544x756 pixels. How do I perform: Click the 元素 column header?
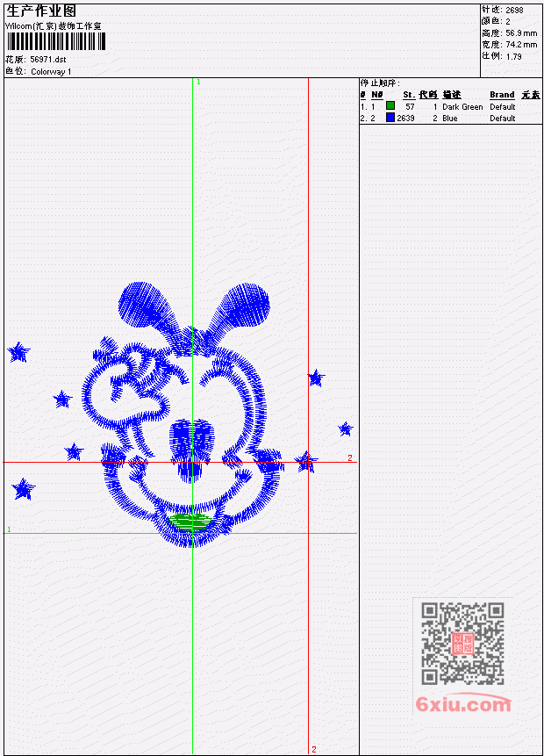pyautogui.click(x=531, y=95)
